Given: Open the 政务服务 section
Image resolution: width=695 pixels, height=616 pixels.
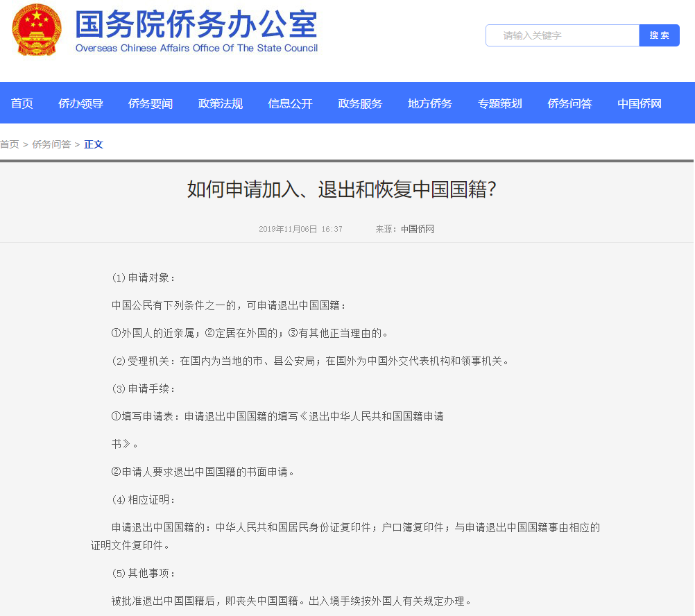Looking at the screenshot, I should (360, 102).
